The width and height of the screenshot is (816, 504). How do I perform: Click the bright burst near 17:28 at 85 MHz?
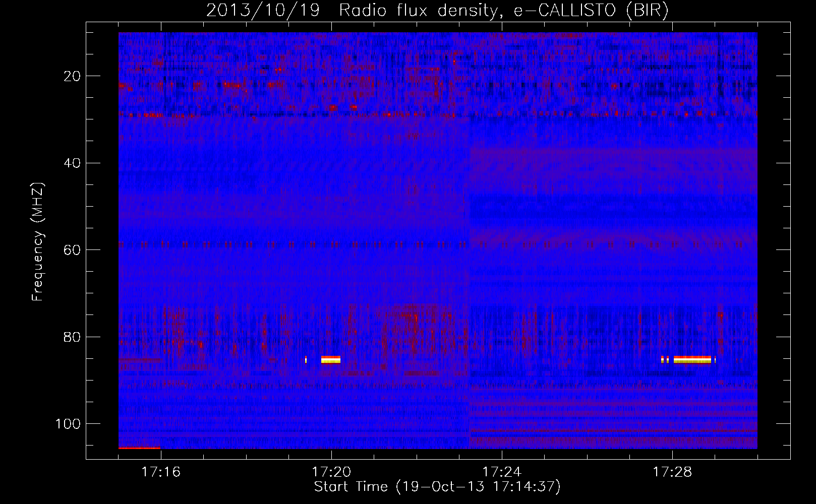coord(692,359)
